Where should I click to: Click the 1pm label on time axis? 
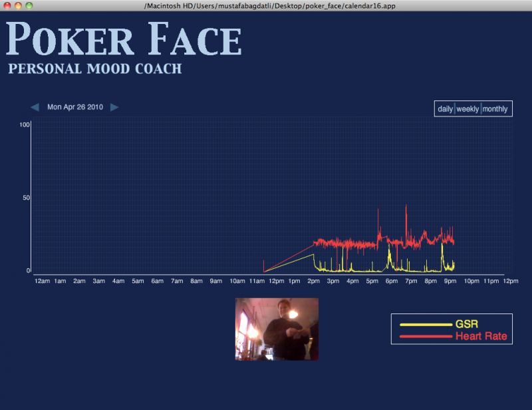[x=294, y=281]
